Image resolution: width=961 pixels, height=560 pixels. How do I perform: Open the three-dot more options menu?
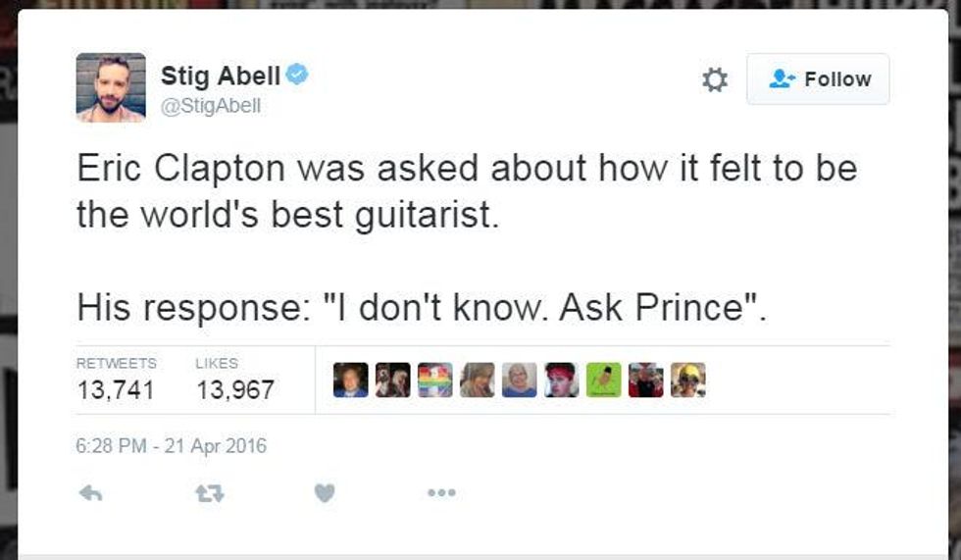click(441, 494)
